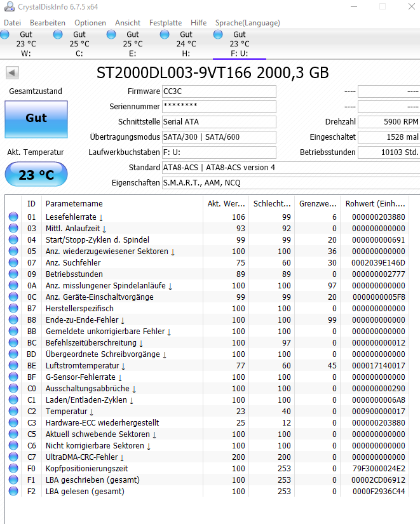Click status orb for LBA gelesen row
The image size is (420, 524).
[x=13, y=491]
